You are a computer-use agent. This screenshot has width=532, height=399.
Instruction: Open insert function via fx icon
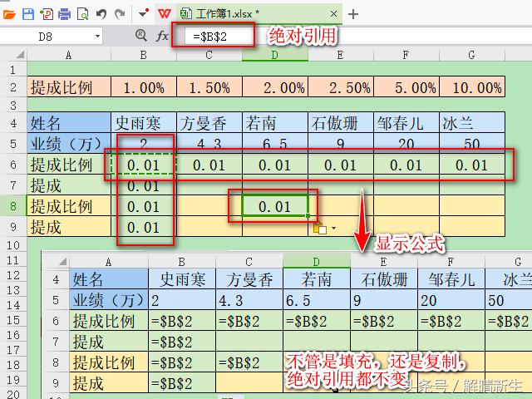click(x=162, y=36)
